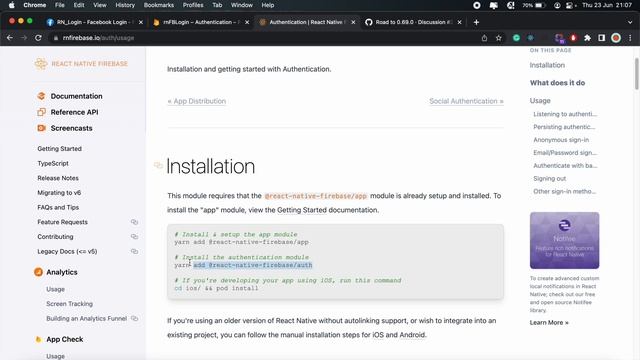The width and height of the screenshot is (640, 360).
Task: Click the page vertical scrollbar
Action: pos(637,73)
